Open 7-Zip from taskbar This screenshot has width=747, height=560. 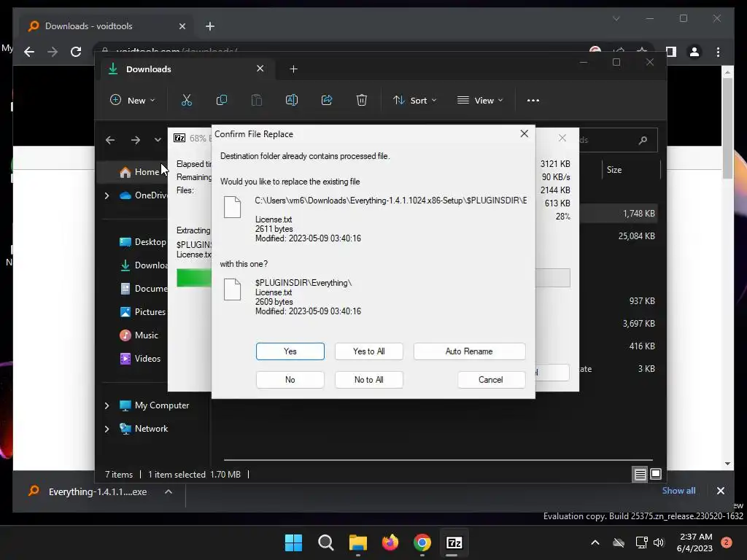coord(454,542)
